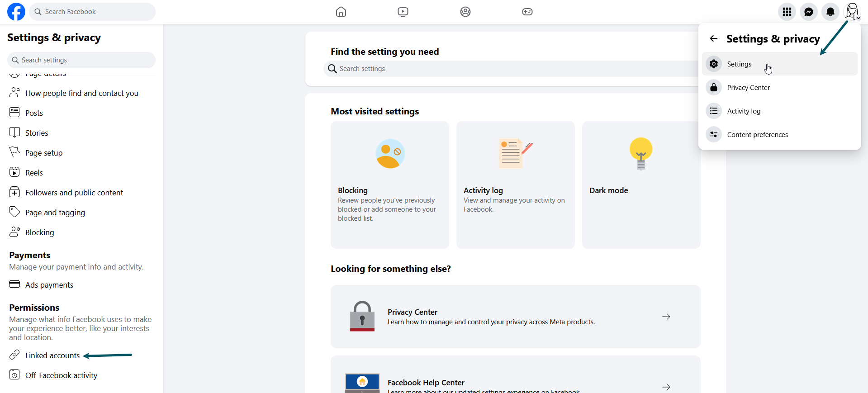This screenshot has width=868, height=393.
Task: Open Page and tagging settings
Action: pyautogui.click(x=81, y=213)
